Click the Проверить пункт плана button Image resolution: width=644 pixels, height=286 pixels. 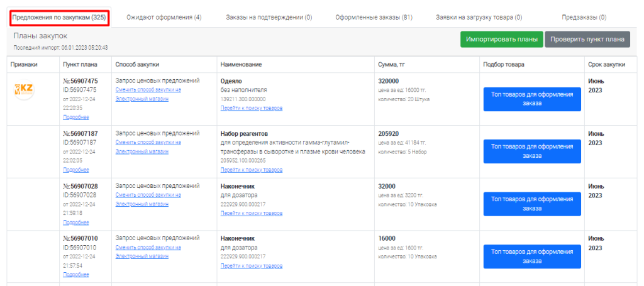[x=587, y=40]
